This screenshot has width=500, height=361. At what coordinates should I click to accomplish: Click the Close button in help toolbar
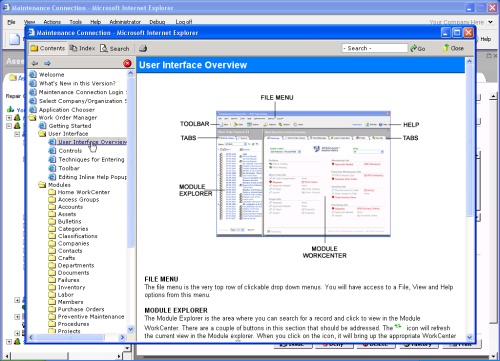(x=453, y=48)
